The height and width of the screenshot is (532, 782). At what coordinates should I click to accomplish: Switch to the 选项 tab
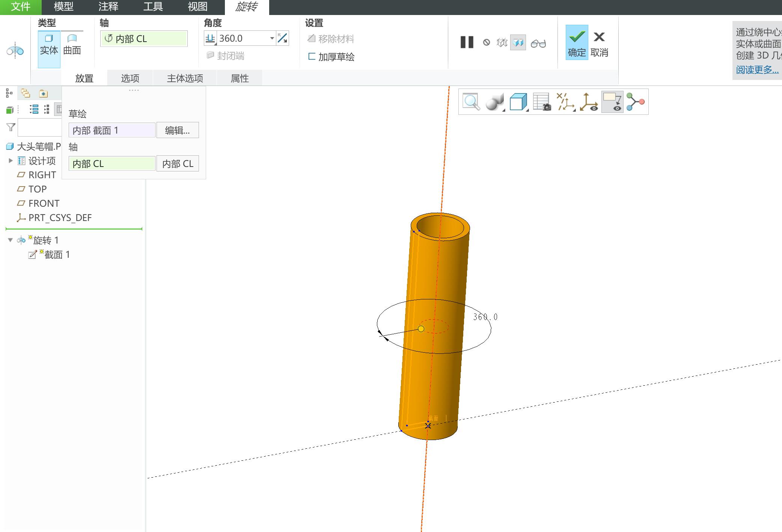click(x=130, y=78)
